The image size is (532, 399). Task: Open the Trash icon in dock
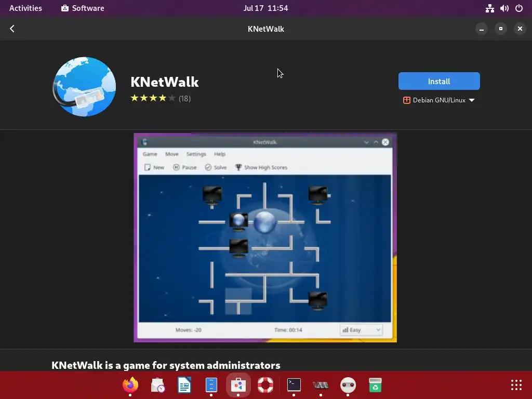[x=375, y=385]
